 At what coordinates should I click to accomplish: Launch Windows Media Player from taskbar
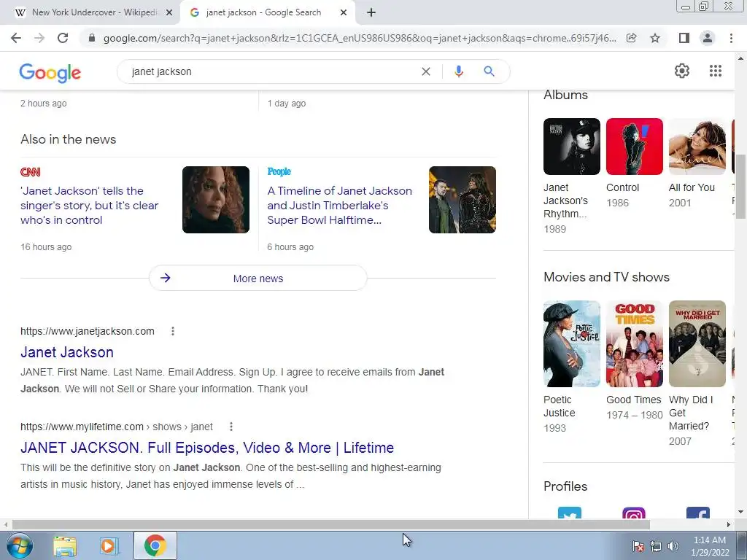(x=109, y=546)
